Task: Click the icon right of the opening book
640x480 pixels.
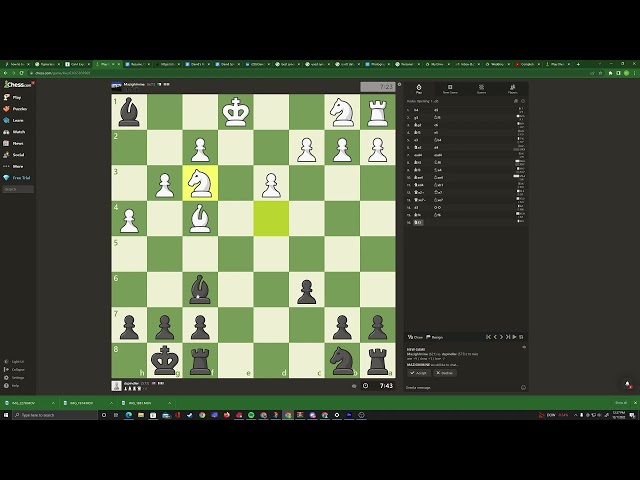Action: pos(523,101)
